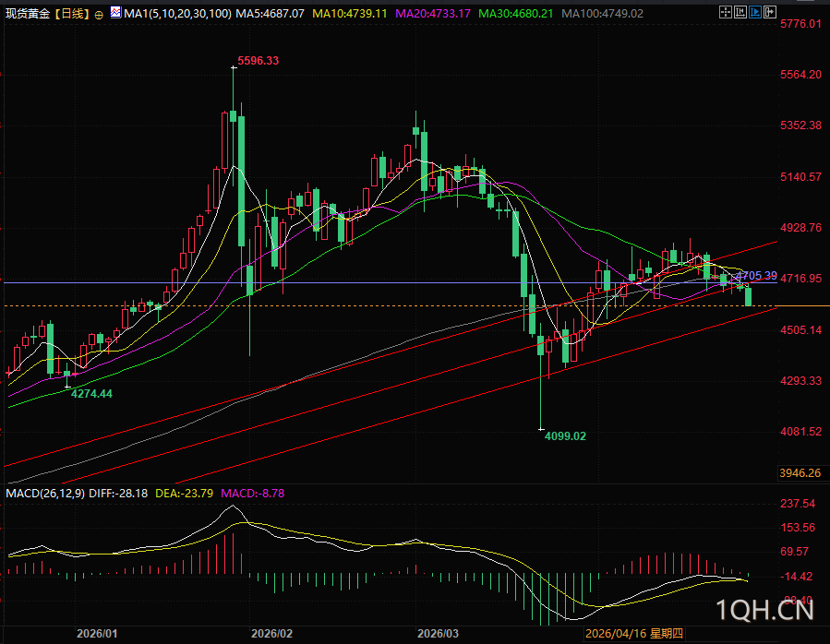Click the 2026/04/16 星期四 date label
The image size is (830, 644).
pyautogui.click(x=633, y=634)
